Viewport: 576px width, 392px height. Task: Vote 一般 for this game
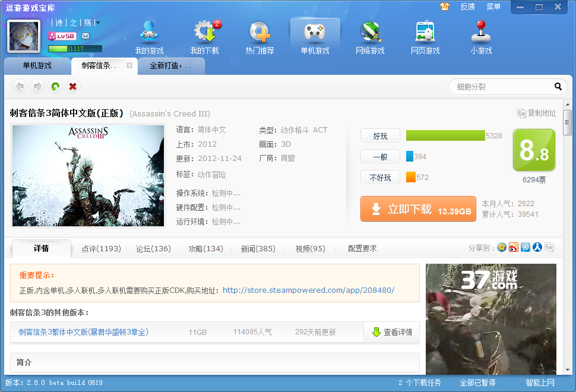point(380,157)
